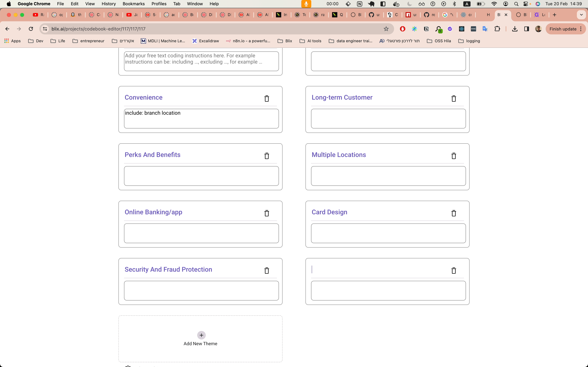Click the plus icon to add theme
The image size is (588, 367).
201,335
